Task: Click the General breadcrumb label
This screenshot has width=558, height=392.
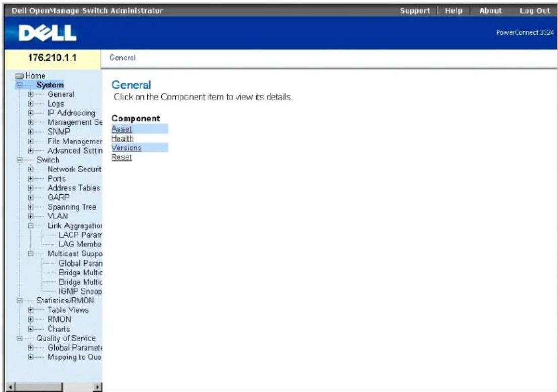Action: [122, 58]
